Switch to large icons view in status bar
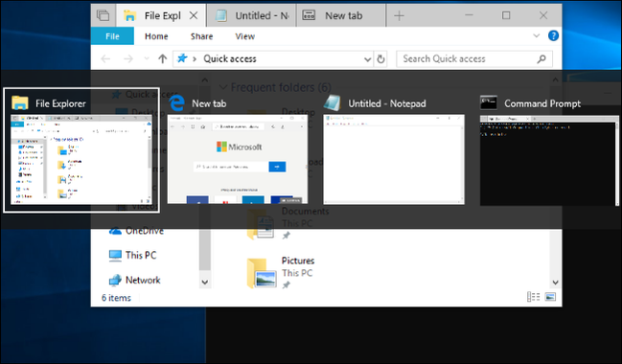This screenshot has width=622, height=364. click(550, 297)
